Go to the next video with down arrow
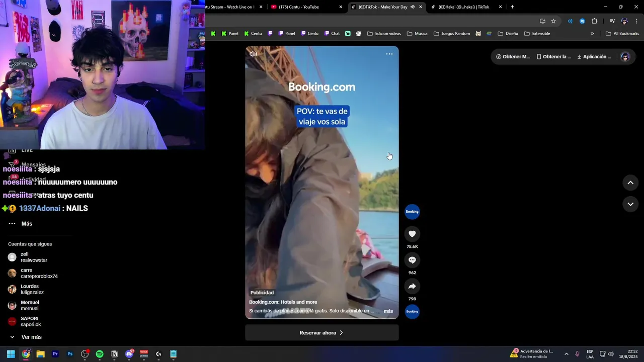 pyautogui.click(x=630, y=204)
